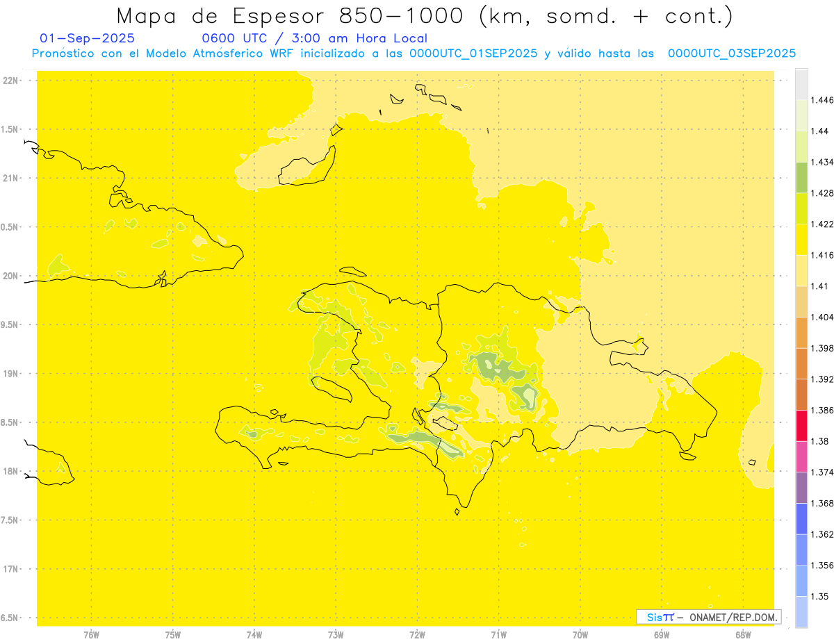Click the legend value '1.44'

click(x=821, y=131)
